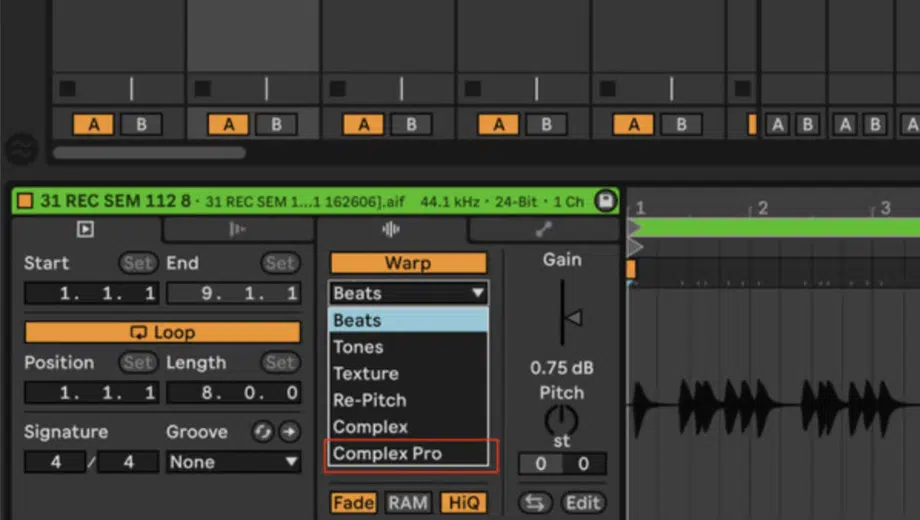This screenshot has width=920, height=520.
Task: Switch to the audio waveform tab
Action: [x=391, y=229]
